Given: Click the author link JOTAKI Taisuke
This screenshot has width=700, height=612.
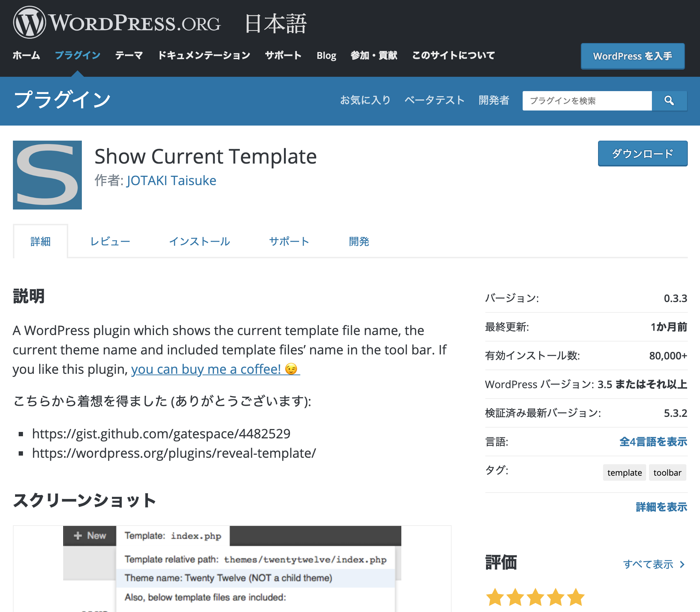Looking at the screenshot, I should tap(171, 180).
